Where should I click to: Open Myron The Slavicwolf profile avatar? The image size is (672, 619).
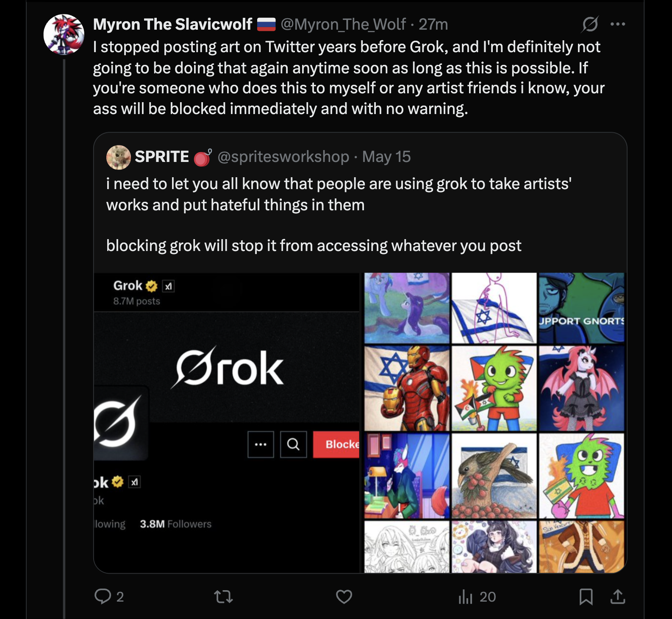click(64, 35)
